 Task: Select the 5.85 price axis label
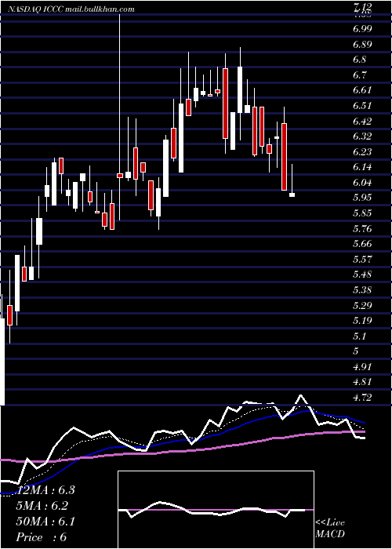[363, 213]
